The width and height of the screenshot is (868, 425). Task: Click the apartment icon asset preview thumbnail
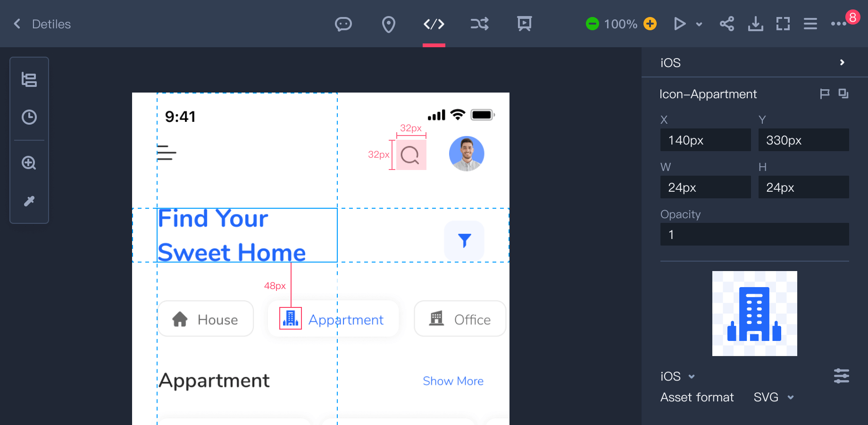tap(754, 314)
